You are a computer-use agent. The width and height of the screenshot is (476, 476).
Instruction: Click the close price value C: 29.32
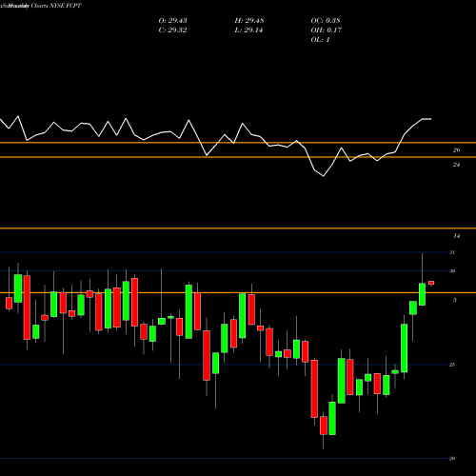coord(172,30)
